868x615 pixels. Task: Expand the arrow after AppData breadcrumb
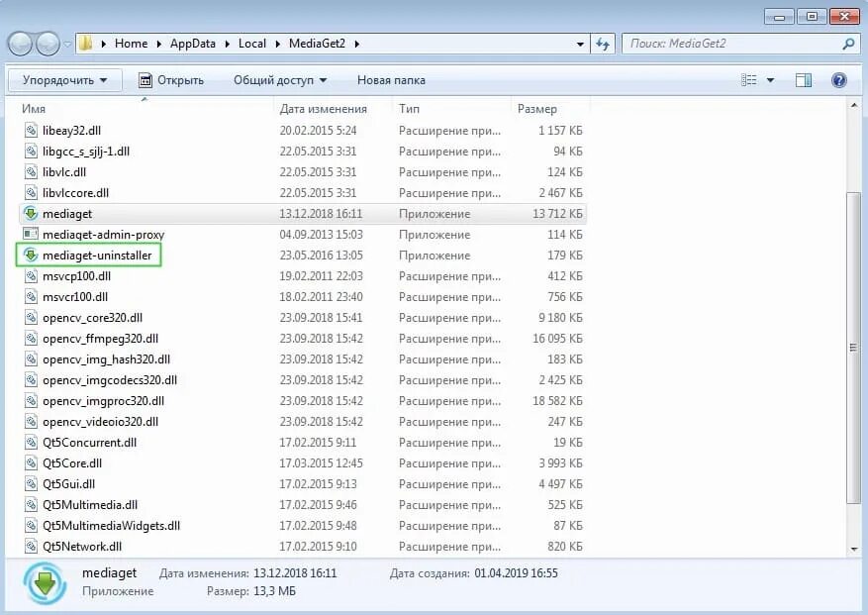227,44
